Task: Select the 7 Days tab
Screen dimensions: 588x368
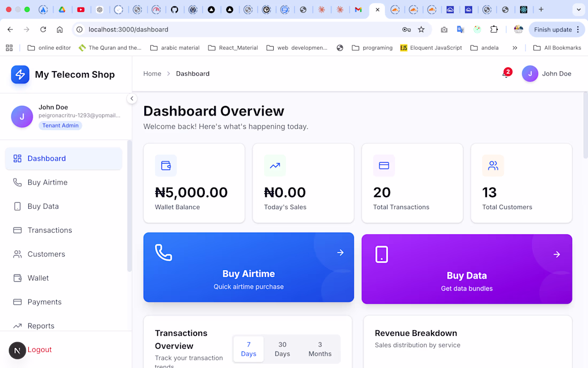Action: [x=249, y=349]
